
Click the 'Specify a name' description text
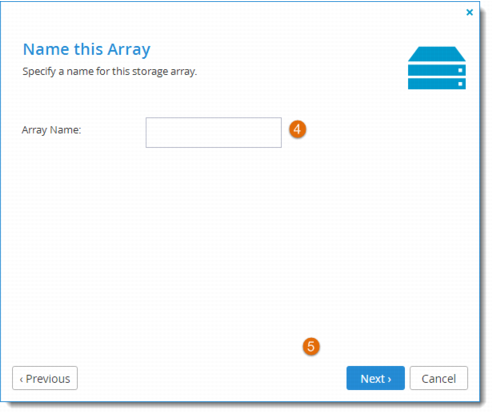click(110, 71)
